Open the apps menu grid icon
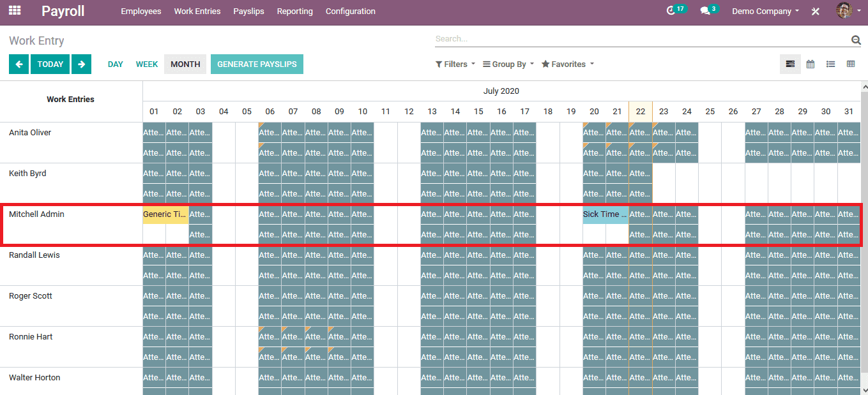 coord(14,10)
